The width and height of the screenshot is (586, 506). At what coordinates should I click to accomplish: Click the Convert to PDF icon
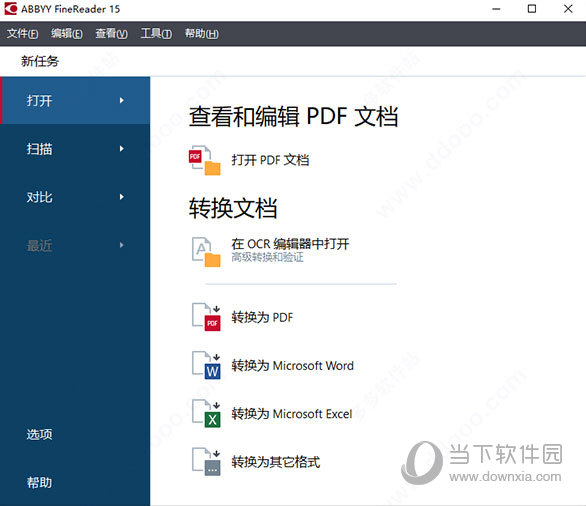pyautogui.click(x=206, y=317)
